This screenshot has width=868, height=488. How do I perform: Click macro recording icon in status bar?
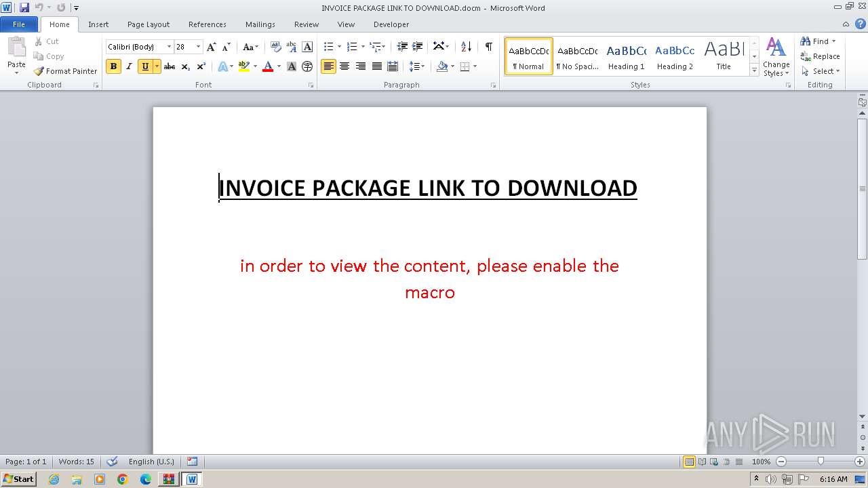(193, 462)
